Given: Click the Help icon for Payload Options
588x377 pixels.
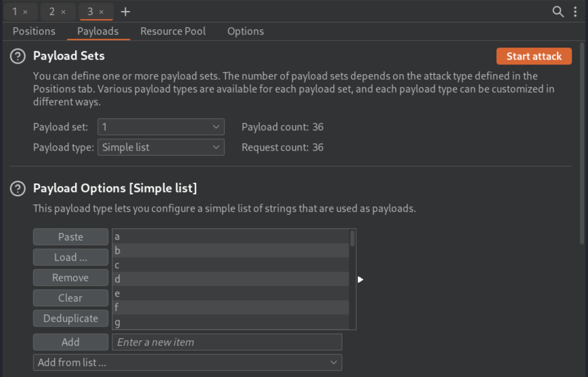Looking at the screenshot, I should pos(18,188).
